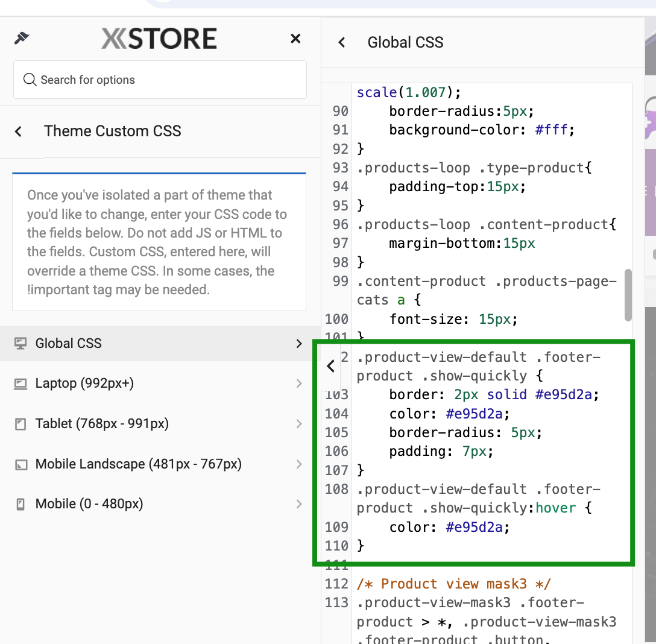
Task: Click '.show-quickly:hover {' selector text
Action: 506,508
